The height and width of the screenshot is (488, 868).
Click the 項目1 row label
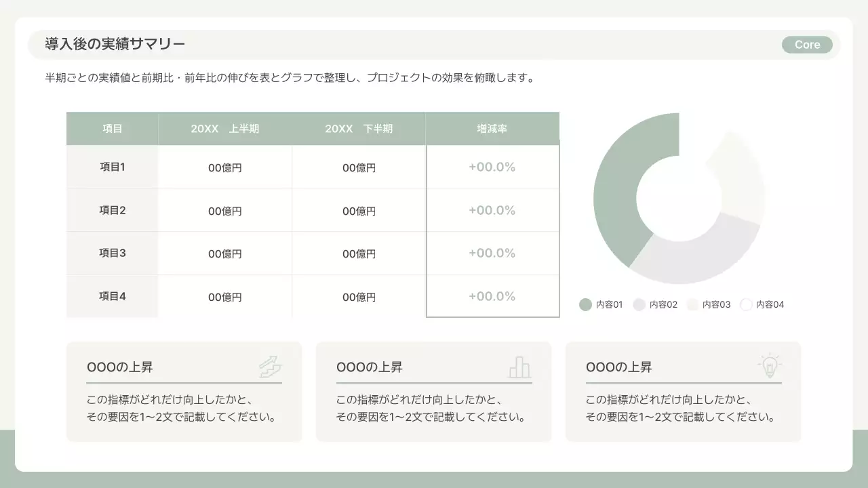[x=112, y=166]
